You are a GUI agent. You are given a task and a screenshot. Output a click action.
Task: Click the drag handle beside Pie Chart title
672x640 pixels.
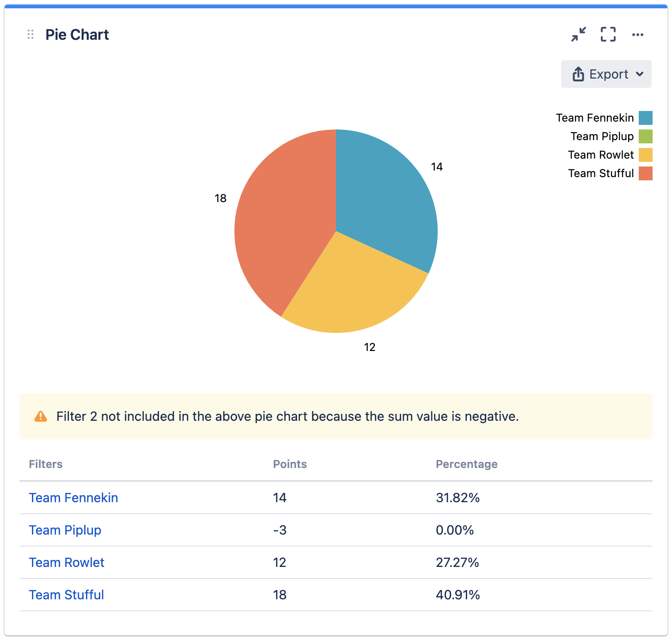pyautogui.click(x=31, y=35)
